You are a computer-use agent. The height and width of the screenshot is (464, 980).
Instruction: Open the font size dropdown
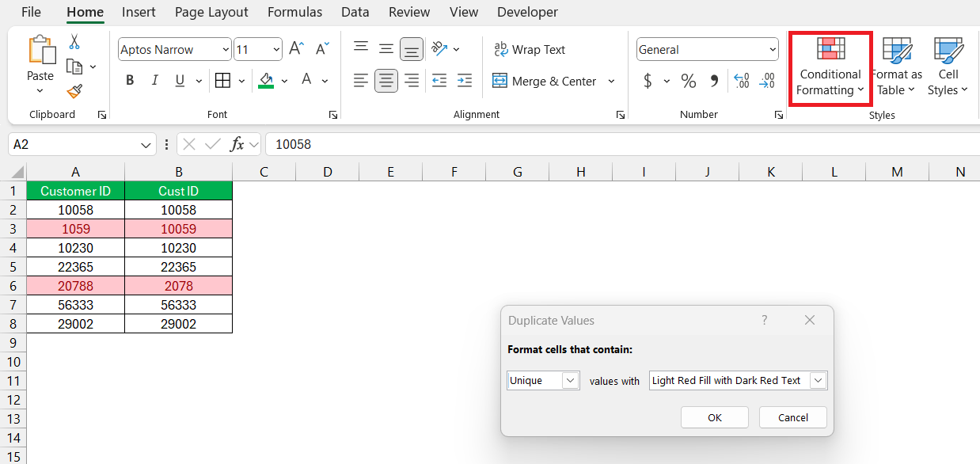point(276,49)
